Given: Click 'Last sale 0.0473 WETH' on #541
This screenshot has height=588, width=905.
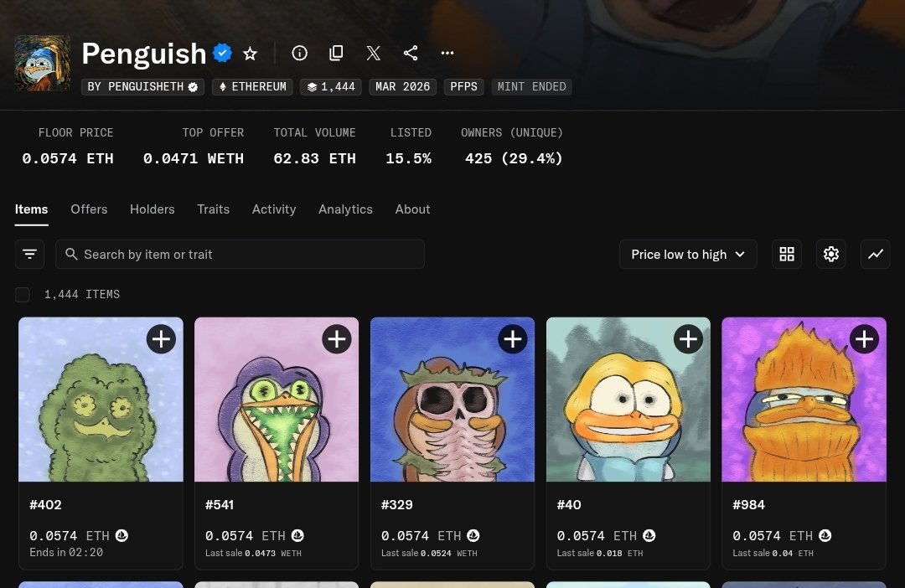Looking at the screenshot, I should coord(253,553).
